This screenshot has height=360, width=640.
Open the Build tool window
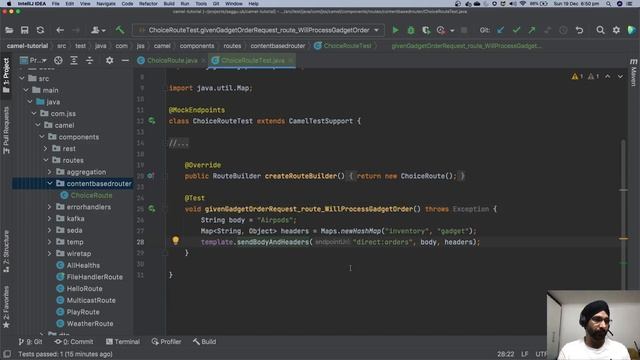[x=204, y=342]
